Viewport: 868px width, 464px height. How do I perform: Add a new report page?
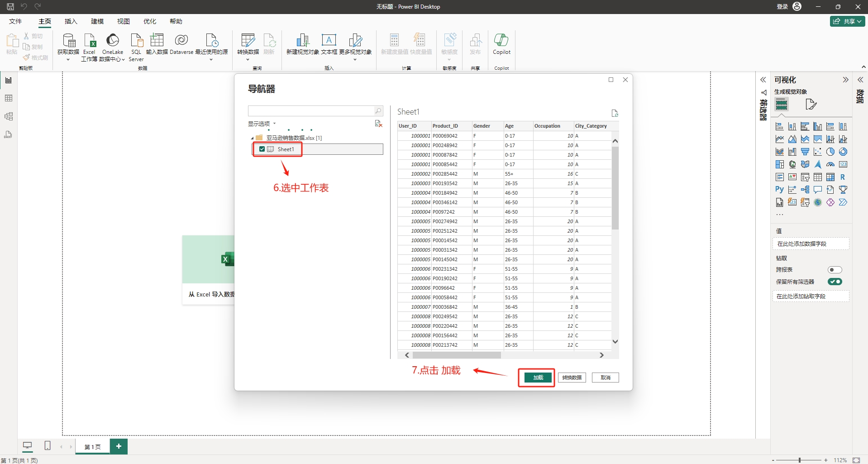[119, 446]
